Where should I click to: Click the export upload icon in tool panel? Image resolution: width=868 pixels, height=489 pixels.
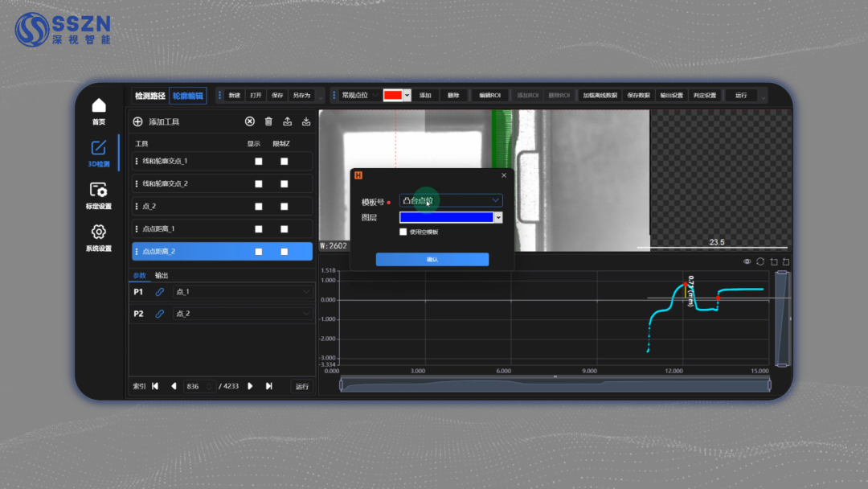point(288,121)
